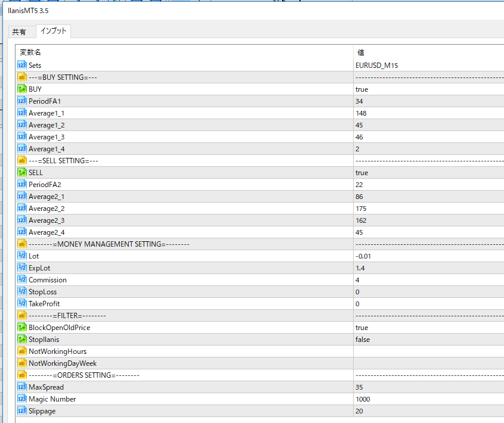Select the Average2_1 value 86
Screen dimensions: 504x423
(x=359, y=197)
